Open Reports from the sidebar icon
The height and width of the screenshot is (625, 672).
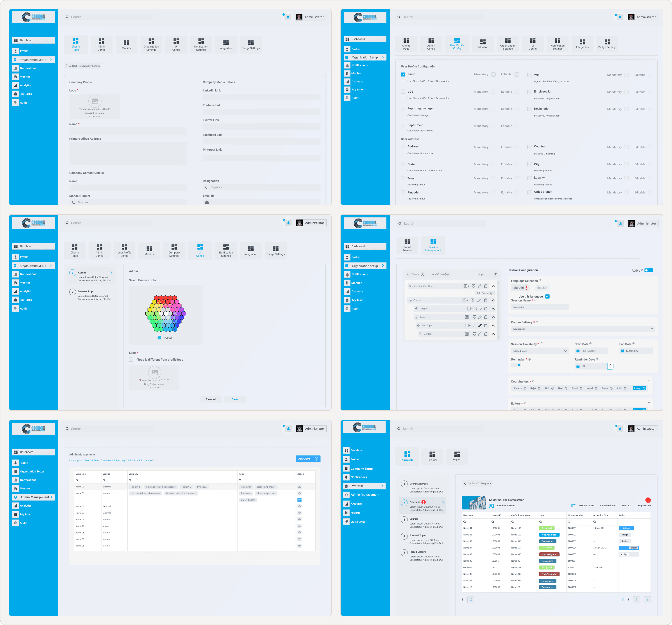(346, 513)
